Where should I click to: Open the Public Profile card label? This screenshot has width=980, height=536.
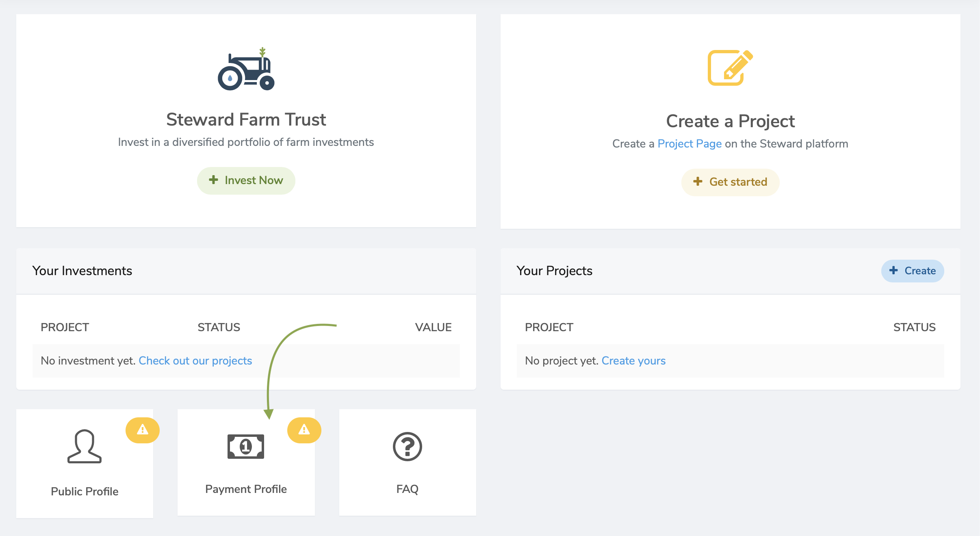[85, 491]
